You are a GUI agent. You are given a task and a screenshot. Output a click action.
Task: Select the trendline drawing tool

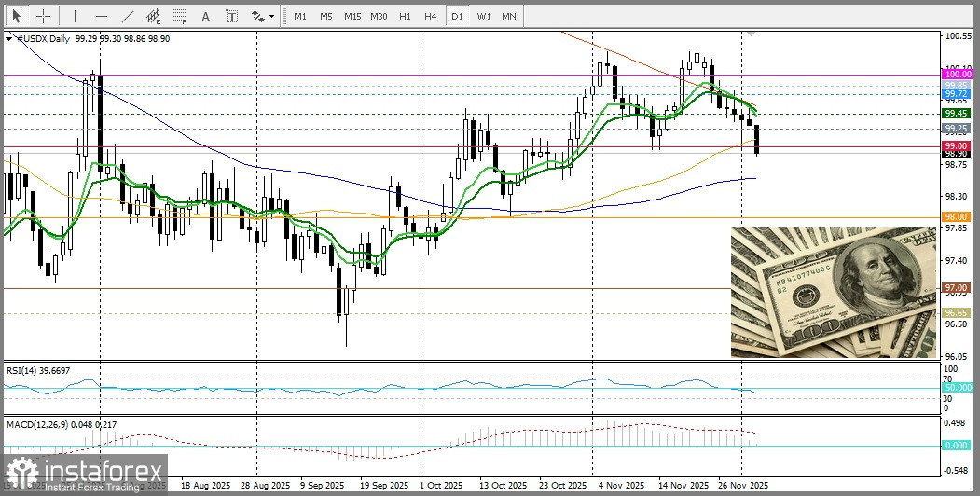[x=128, y=16]
